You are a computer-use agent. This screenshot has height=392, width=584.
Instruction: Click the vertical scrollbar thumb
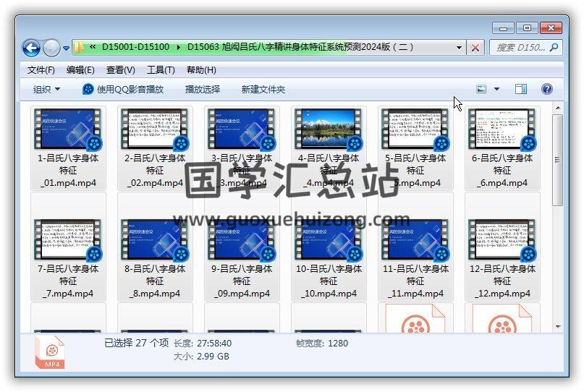557,159
